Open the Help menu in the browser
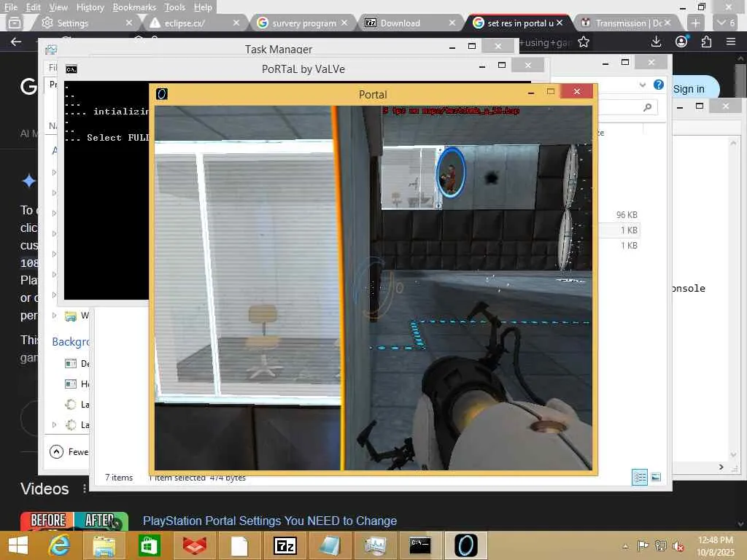Screen dimensions: 747x560 coord(203,7)
